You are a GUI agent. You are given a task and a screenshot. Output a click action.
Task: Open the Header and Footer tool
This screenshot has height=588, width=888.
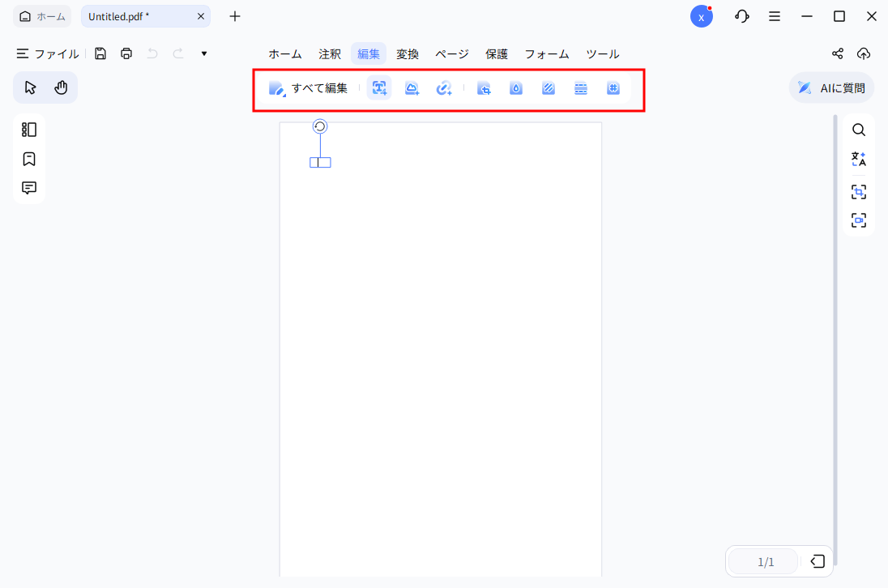[x=581, y=87]
